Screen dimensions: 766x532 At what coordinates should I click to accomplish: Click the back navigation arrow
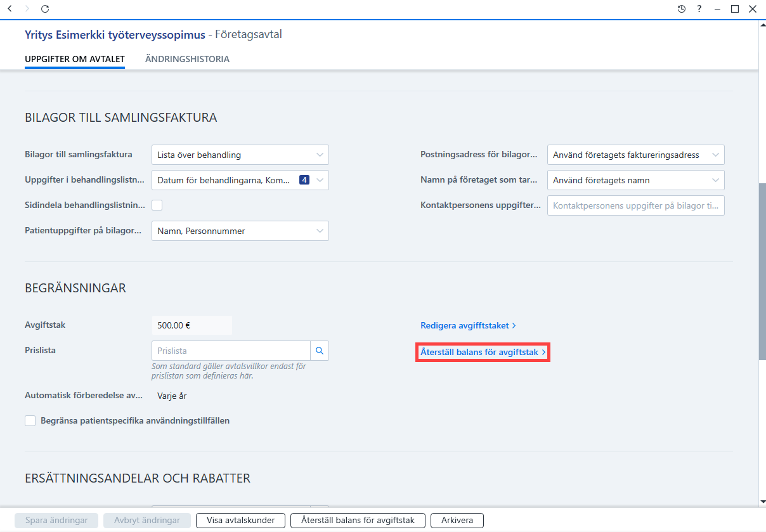(10, 9)
